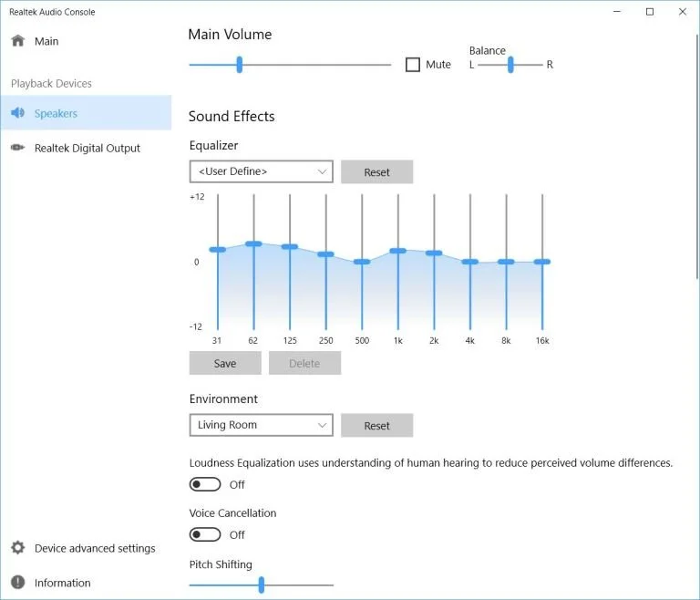
Task: Click the Information exclamation icon
Action: pyautogui.click(x=18, y=582)
